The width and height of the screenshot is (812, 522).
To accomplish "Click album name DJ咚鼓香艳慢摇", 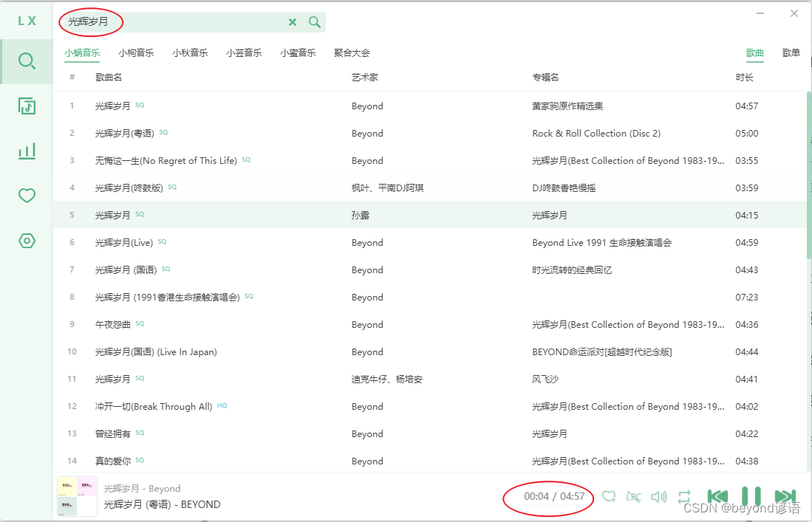I will [564, 188].
